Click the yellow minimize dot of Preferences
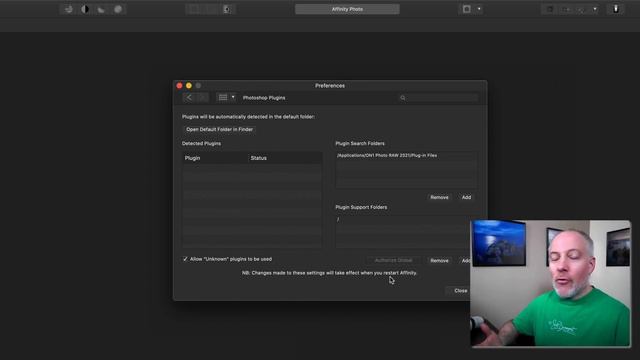640x360 pixels. coord(189,86)
